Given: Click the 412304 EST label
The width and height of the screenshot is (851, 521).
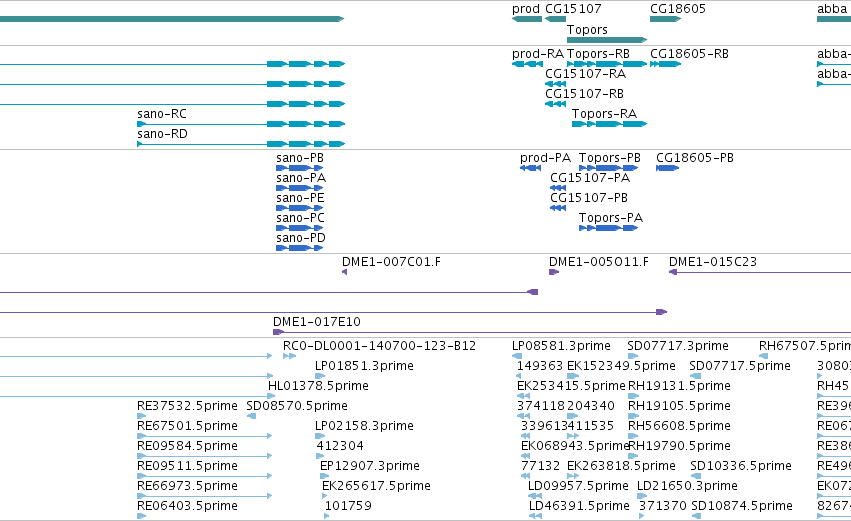Looking at the screenshot, I should [x=340, y=446].
